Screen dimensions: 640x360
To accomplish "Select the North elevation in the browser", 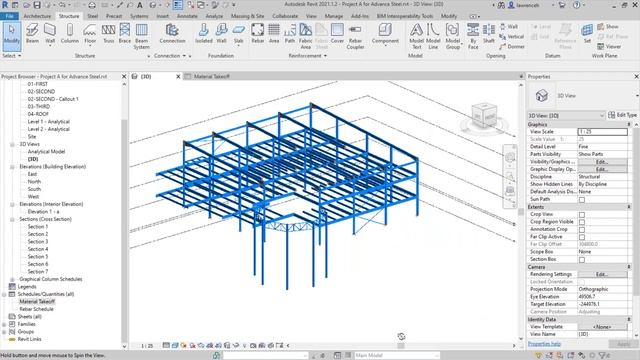I will click(34, 182).
